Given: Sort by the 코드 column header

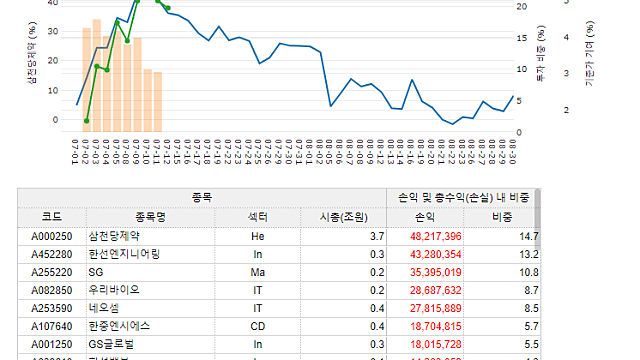Looking at the screenshot, I should pyautogui.click(x=52, y=217).
